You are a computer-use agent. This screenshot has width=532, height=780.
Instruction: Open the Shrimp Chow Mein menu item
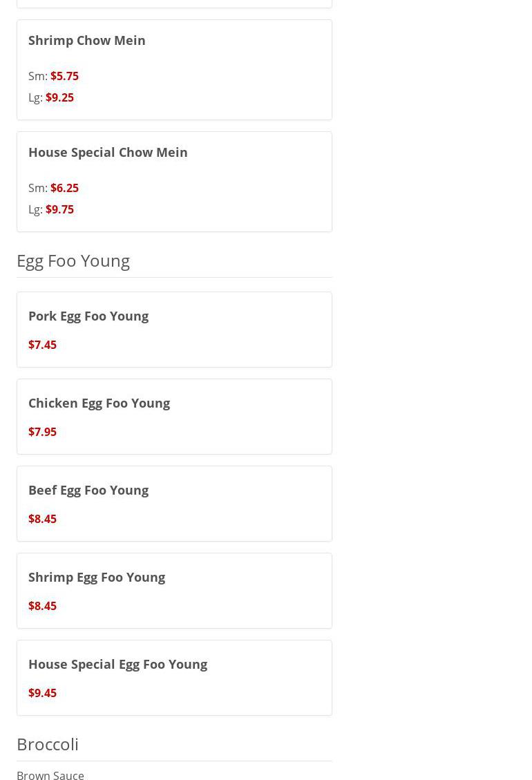tap(87, 40)
